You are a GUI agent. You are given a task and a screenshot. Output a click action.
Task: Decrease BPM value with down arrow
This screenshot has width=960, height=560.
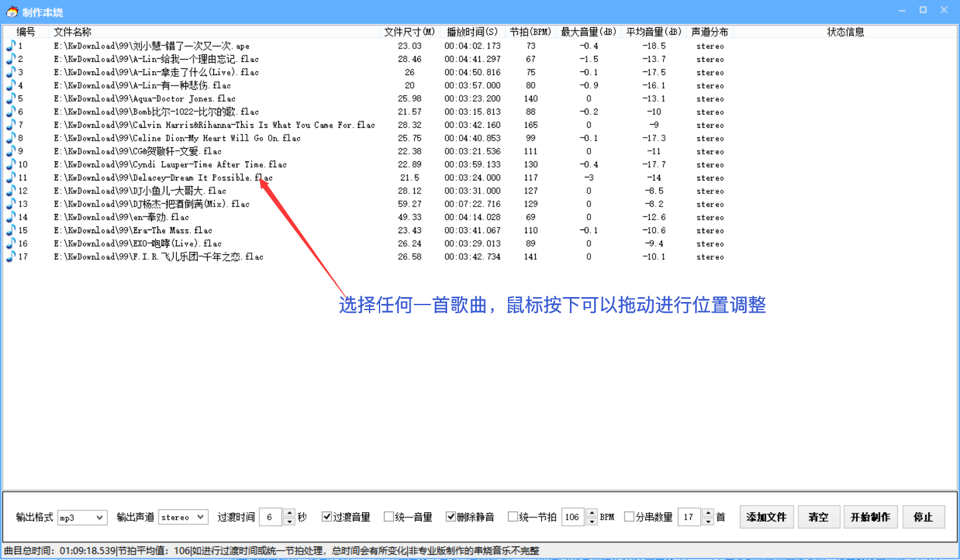[x=592, y=521]
